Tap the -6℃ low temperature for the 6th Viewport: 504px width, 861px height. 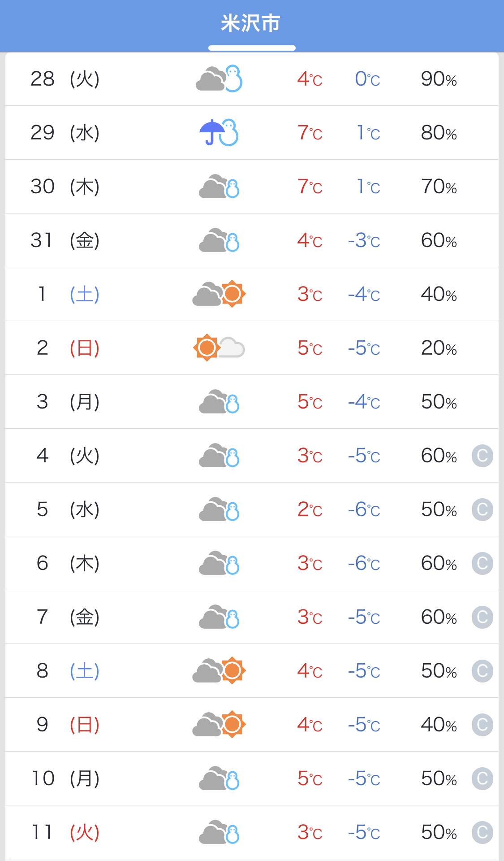pyautogui.click(x=364, y=563)
